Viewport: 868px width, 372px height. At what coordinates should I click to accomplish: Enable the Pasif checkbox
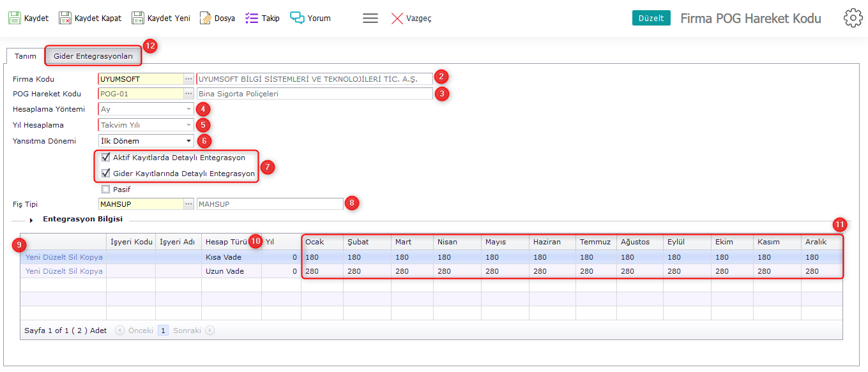105,189
